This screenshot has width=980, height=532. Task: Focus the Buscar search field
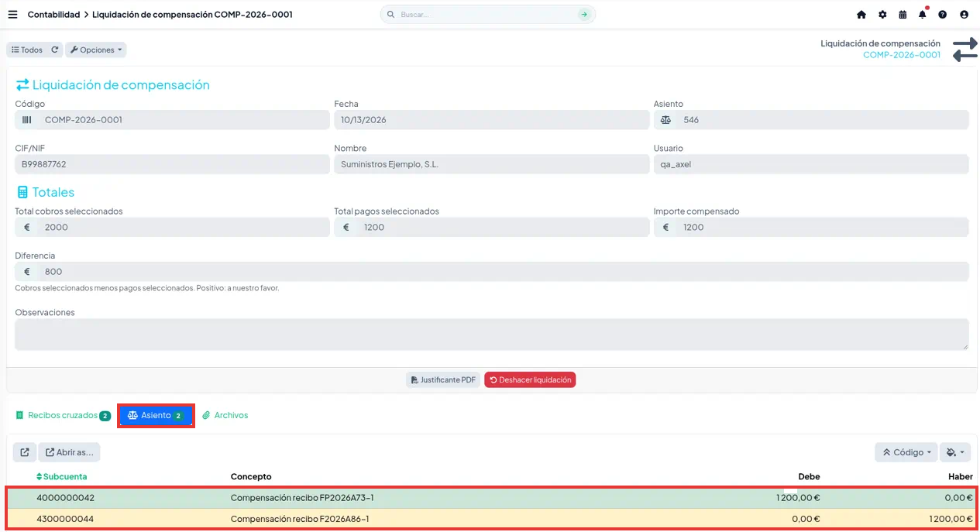pyautogui.click(x=488, y=15)
